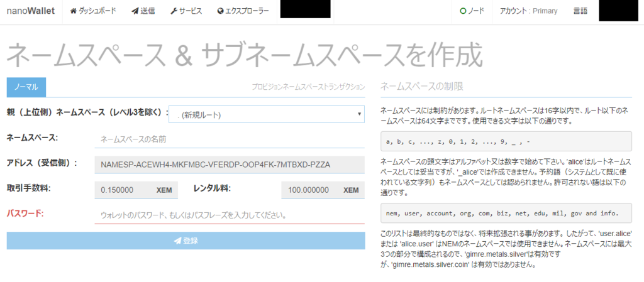Click the allowed characters box 'a, b, c, ...'
644x282 pixels.
506,141
